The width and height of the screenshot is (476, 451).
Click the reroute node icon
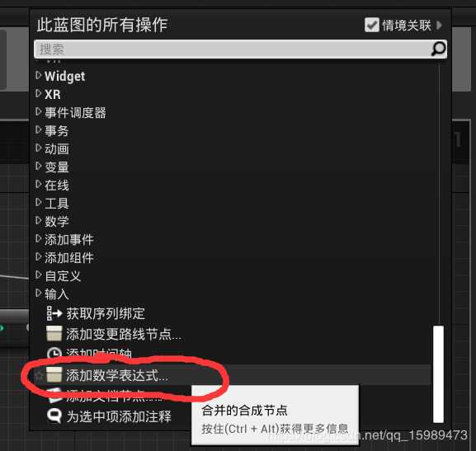coord(54,333)
